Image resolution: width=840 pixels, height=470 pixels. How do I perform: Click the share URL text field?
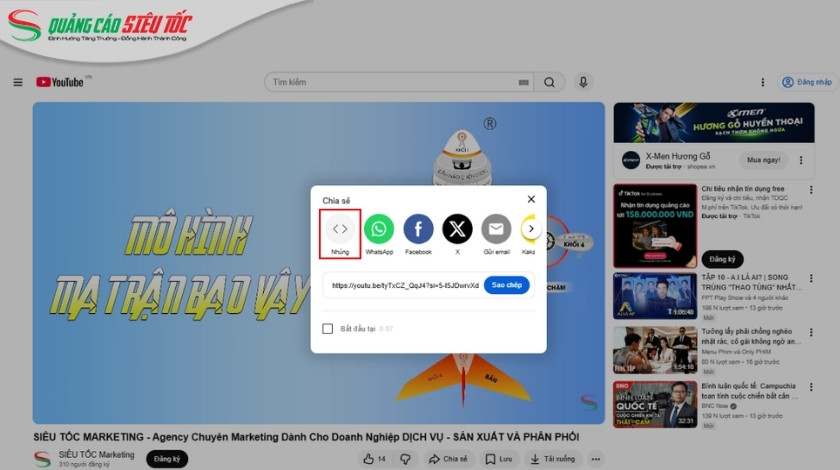click(x=404, y=285)
